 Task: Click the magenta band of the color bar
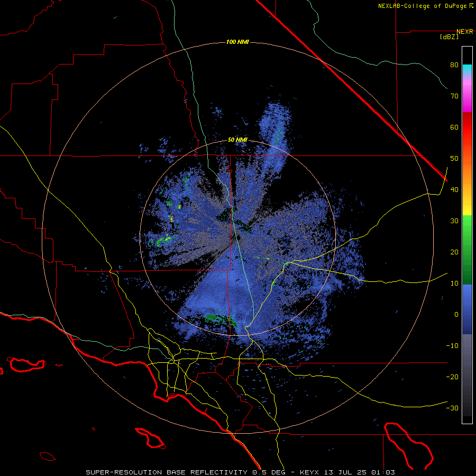click(x=467, y=97)
